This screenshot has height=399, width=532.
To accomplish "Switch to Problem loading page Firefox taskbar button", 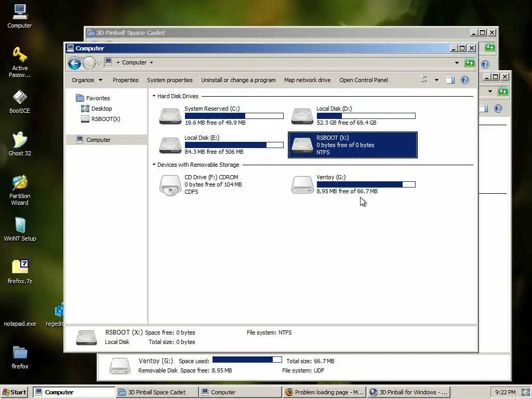I will pyautogui.click(x=324, y=392).
